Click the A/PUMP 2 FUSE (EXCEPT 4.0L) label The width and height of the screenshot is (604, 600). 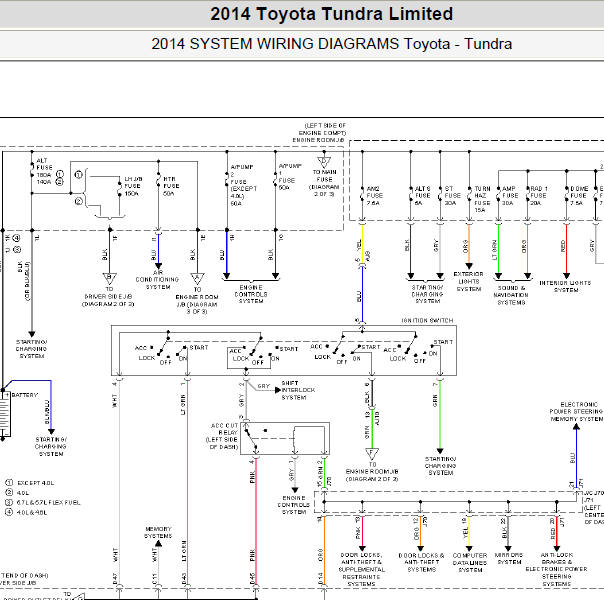(x=243, y=185)
